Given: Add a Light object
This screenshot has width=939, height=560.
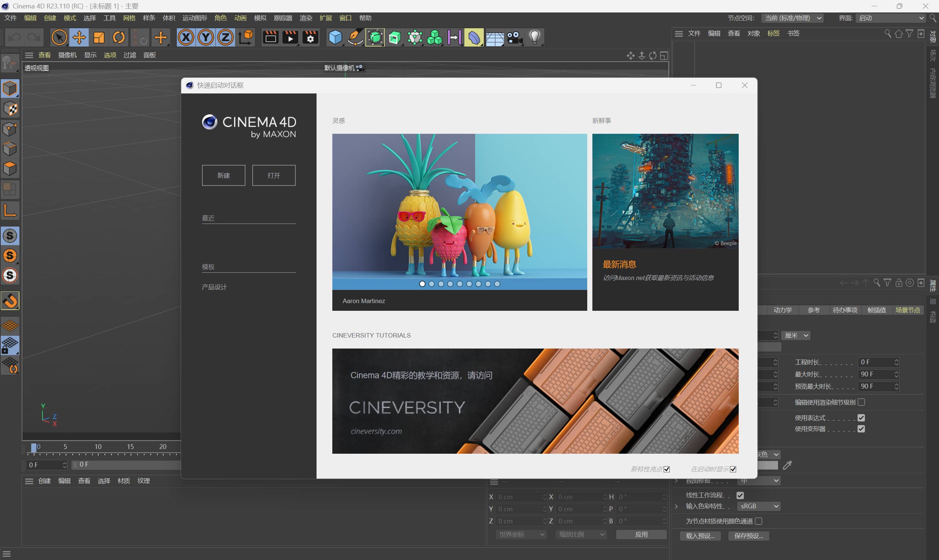Looking at the screenshot, I should tap(534, 37).
